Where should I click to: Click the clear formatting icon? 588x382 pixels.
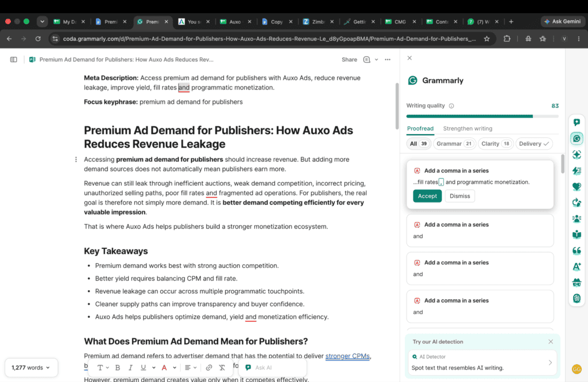pyautogui.click(x=222, y=368)
